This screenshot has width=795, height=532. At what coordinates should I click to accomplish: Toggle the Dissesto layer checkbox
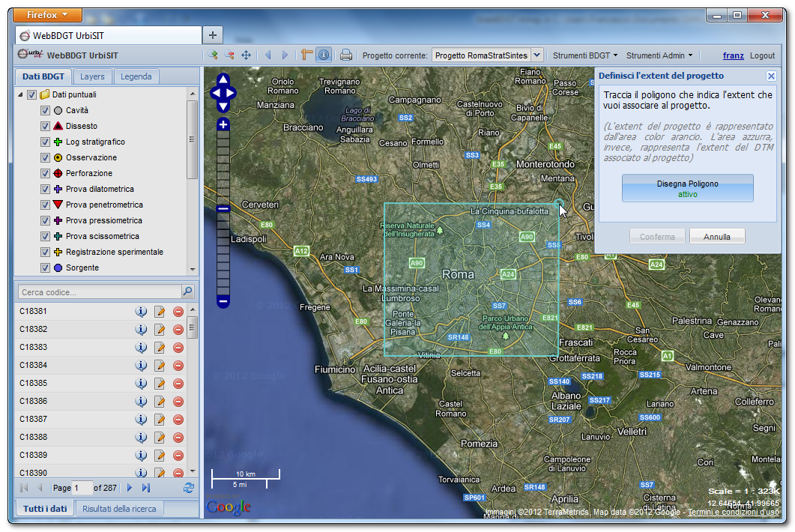[45, 127]
